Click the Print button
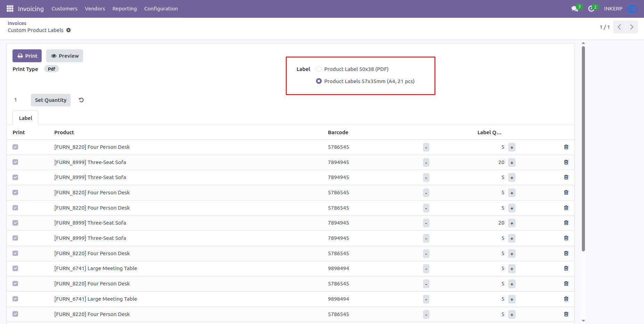Image resolution: width=644 pixels, height=324 pixels. [27, 56]
